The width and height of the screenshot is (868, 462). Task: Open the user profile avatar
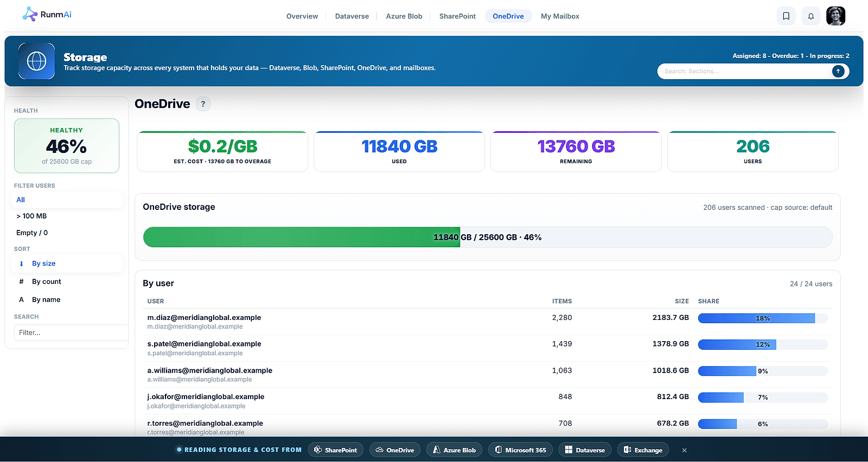pos(835,16)
